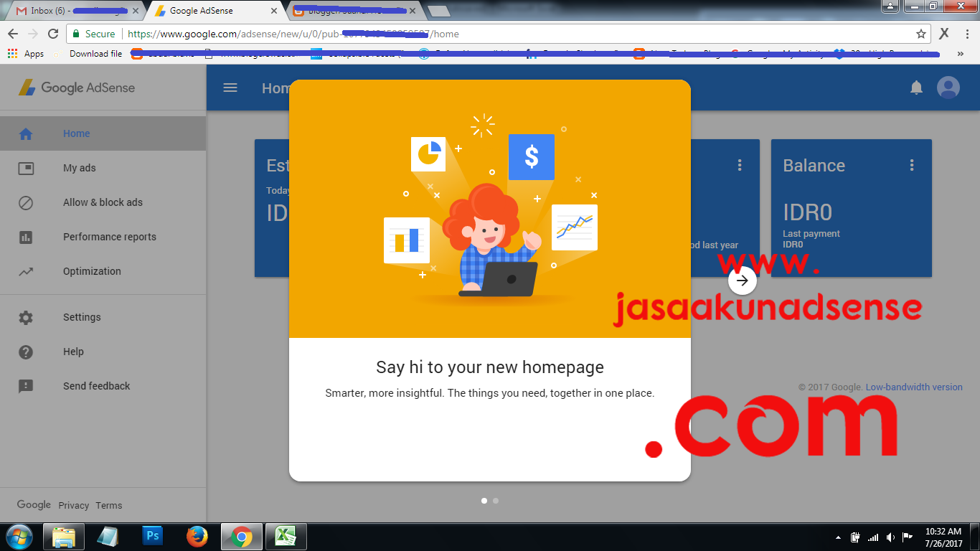
Task: Open the account avatar menu
Action: [948, 88]
